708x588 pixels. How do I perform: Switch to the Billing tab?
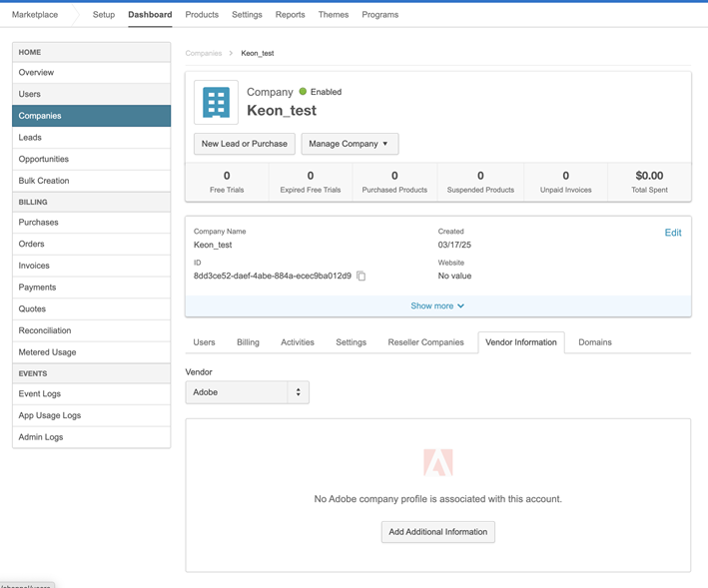(248, 342)
